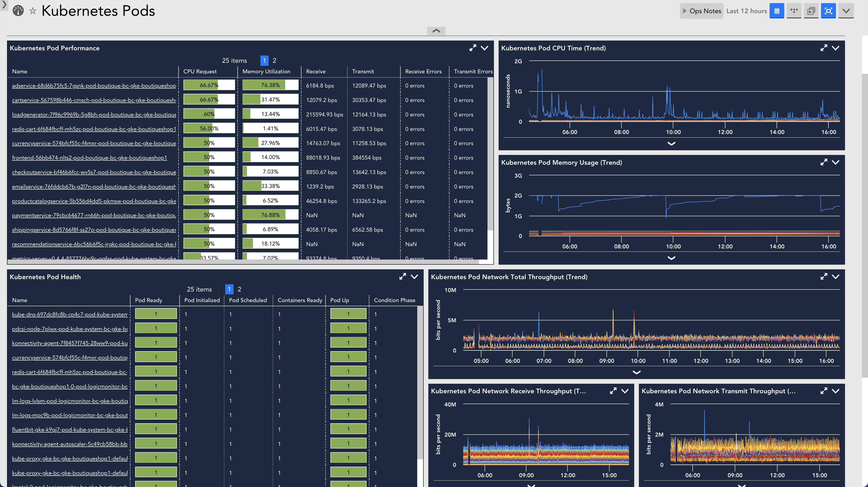Open Network Receive Throughput widget menu

tap(625, 391)
